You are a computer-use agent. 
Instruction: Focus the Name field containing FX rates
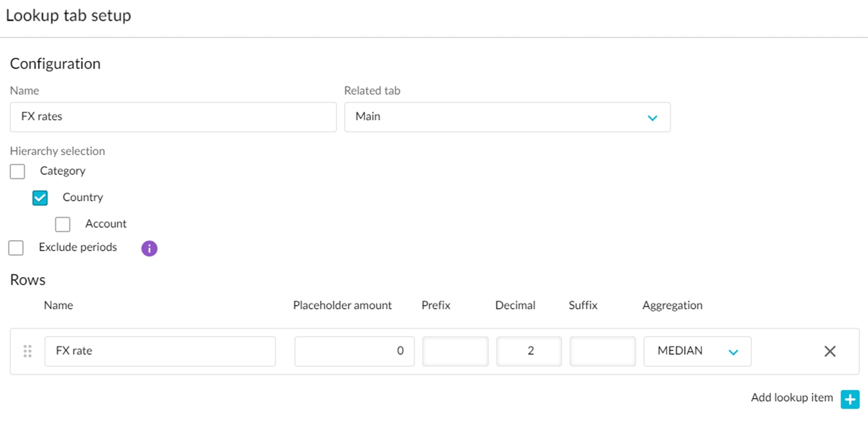[x=173, y=117]
